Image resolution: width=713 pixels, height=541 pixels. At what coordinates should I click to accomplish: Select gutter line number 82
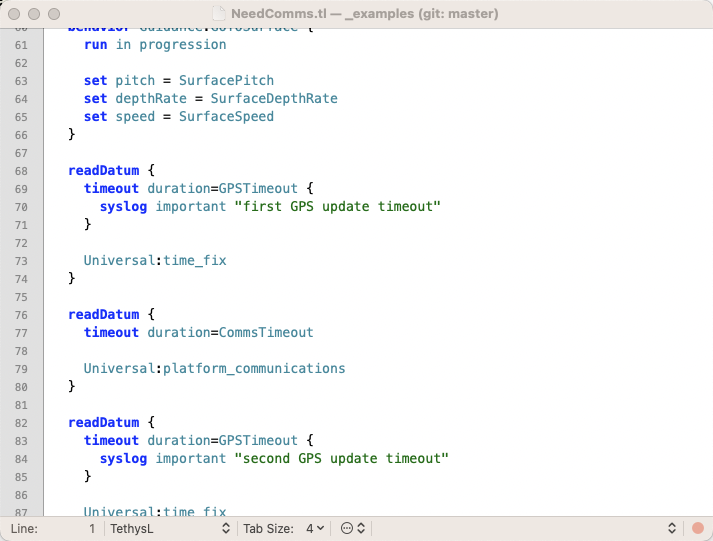pyautogui.click(x=21, y=422)
